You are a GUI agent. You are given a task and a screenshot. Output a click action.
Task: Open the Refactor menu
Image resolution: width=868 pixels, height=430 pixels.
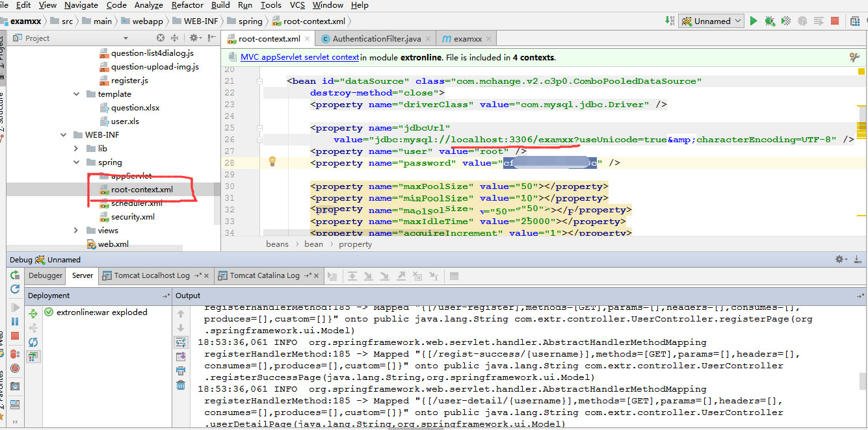coord(187,5)
